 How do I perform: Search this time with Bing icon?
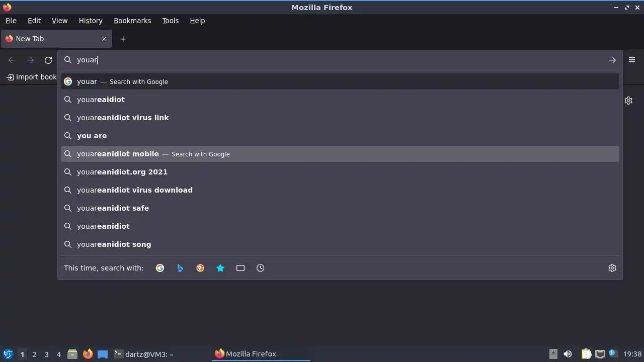click(x=180, y=268)
